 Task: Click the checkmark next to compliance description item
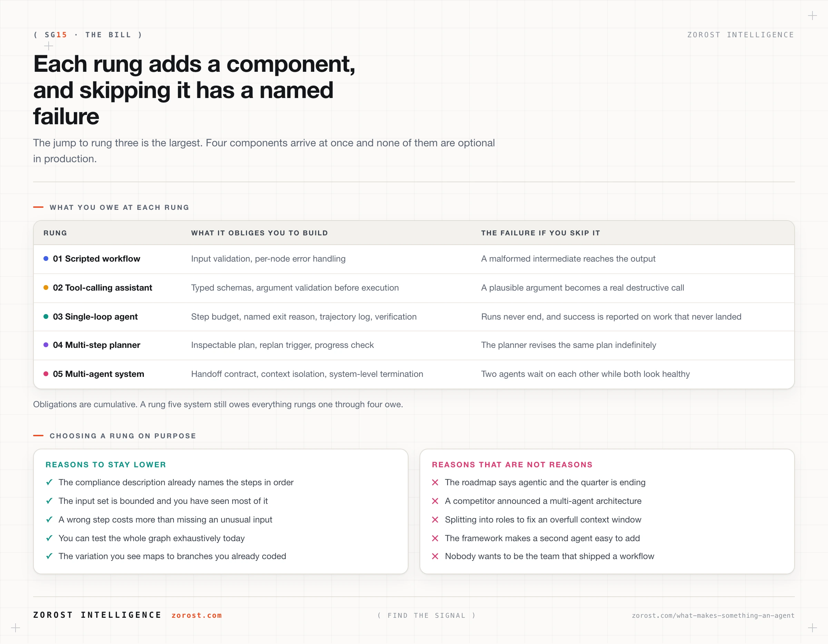[x=49, y=482]
